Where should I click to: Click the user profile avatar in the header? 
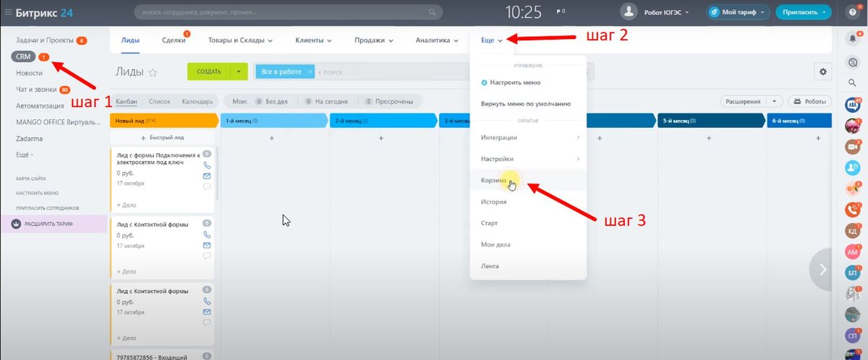629,12
